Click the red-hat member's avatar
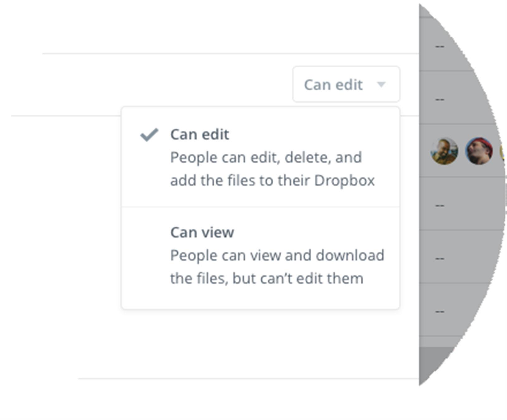The height and width of the screenshot is (420, 507). tap(479, 151)
